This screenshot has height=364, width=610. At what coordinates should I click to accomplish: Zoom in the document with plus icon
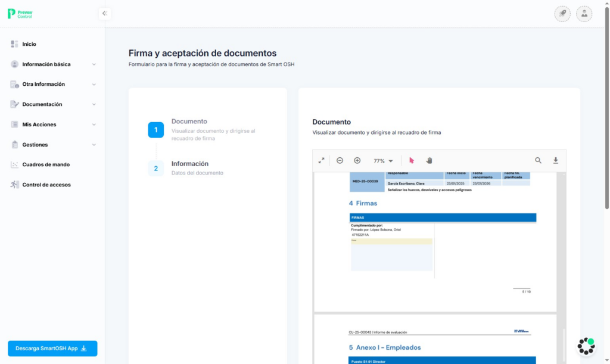pyautogui.click(x=357, y=161)
